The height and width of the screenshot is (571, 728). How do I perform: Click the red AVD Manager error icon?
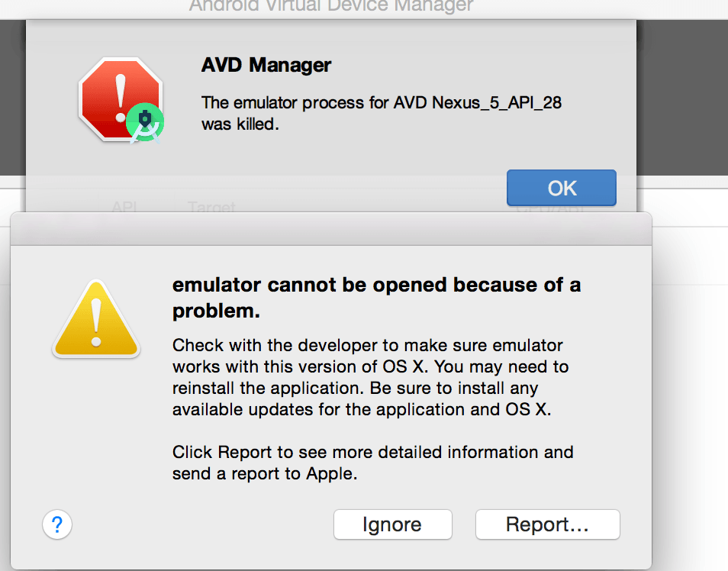tap(118, 99)
